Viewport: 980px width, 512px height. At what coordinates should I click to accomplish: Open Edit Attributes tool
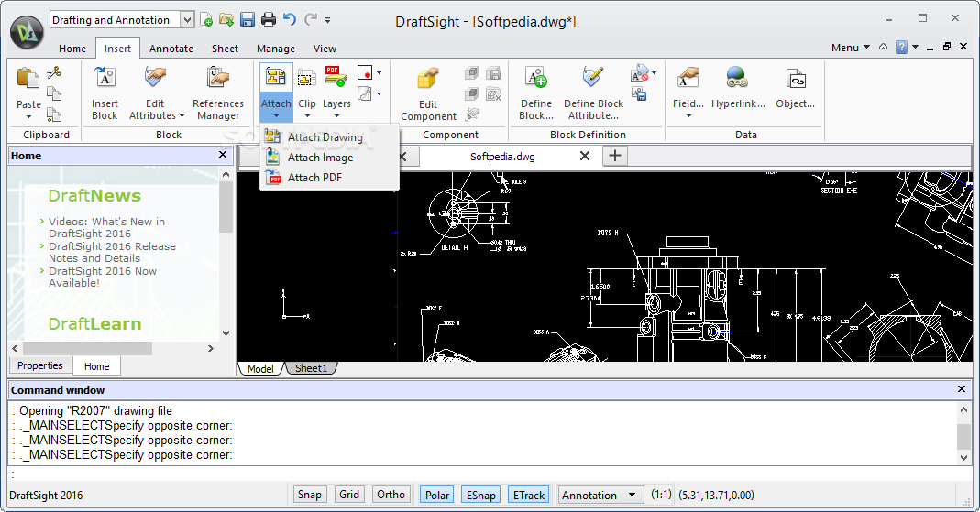click(155, 78)
